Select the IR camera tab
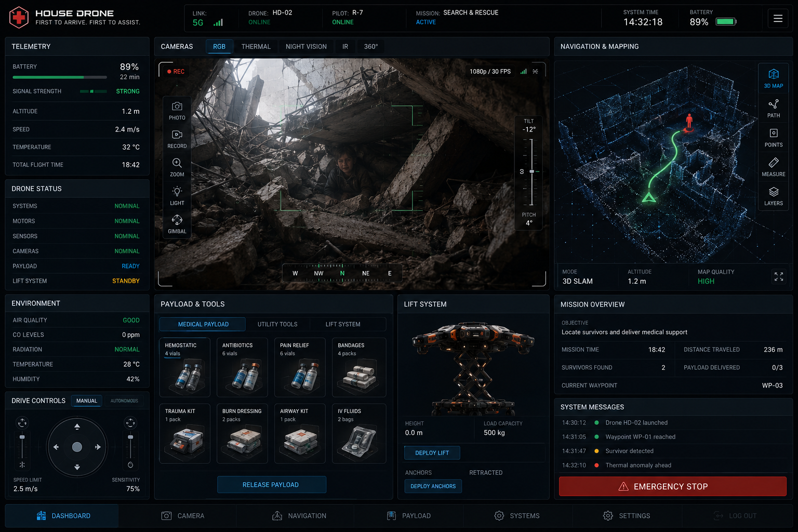This screenshot has height=532, width=798. click(345, 47)
